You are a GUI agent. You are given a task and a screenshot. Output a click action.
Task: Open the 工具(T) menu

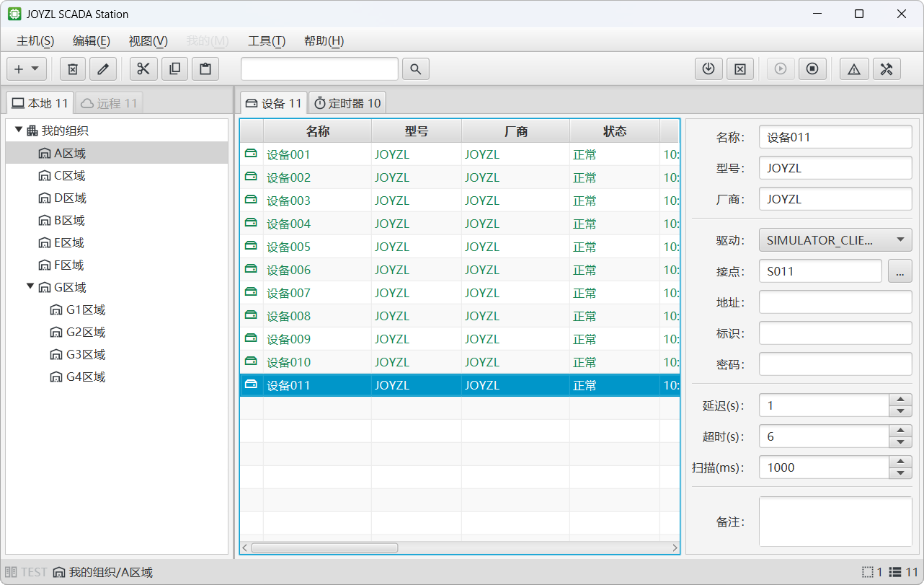[x=267, y=41]
